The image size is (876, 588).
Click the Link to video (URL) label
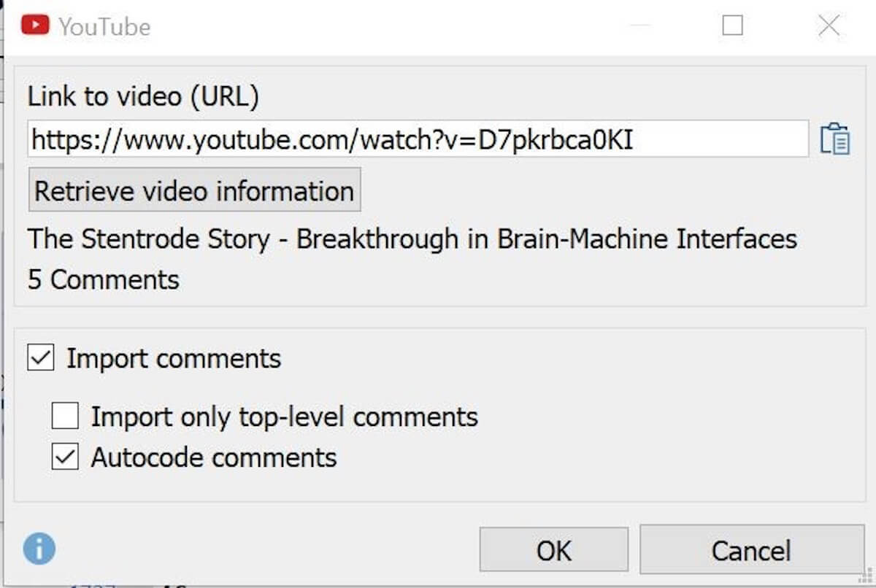coord(143,97)
